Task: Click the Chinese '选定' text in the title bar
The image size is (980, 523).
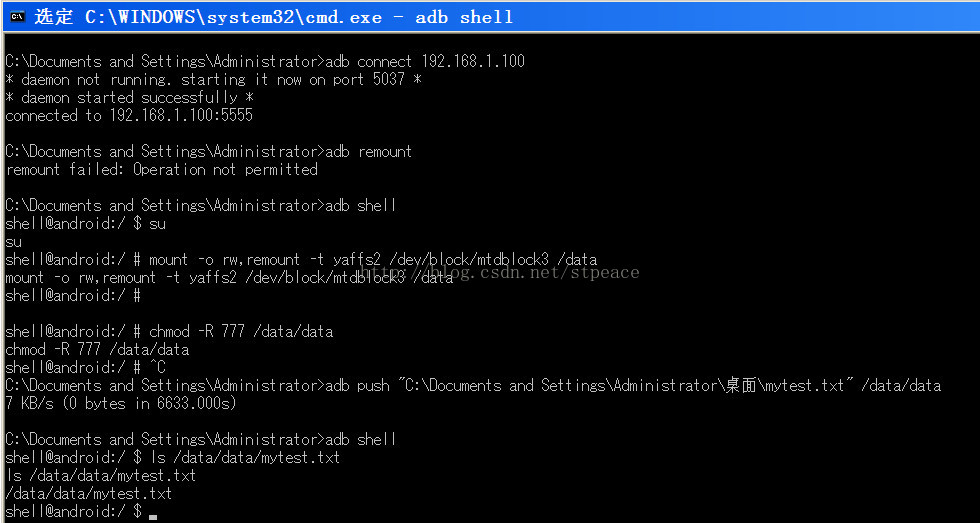Action: 54,17
